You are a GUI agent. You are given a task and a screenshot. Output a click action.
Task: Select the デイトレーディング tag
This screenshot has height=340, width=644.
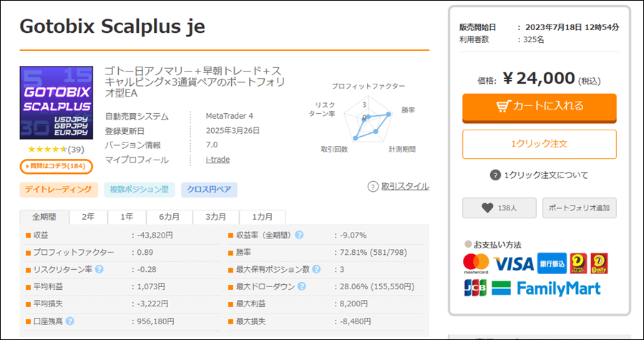59,190
